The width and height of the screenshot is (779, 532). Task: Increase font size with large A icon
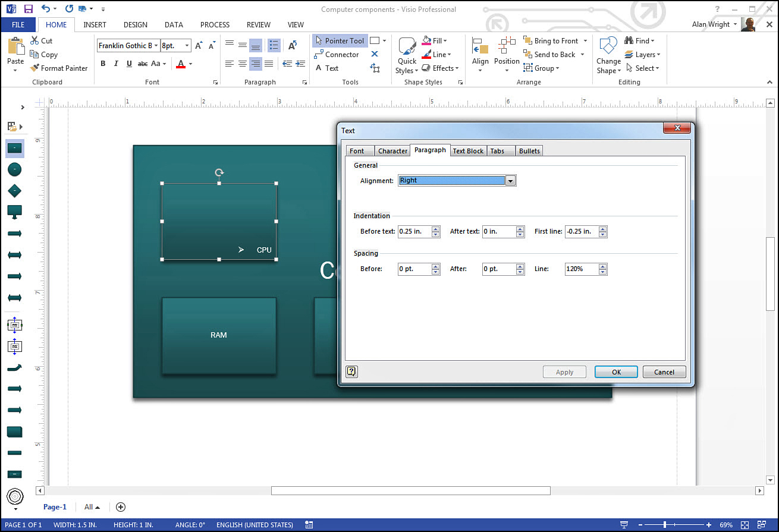click(199, 45)
